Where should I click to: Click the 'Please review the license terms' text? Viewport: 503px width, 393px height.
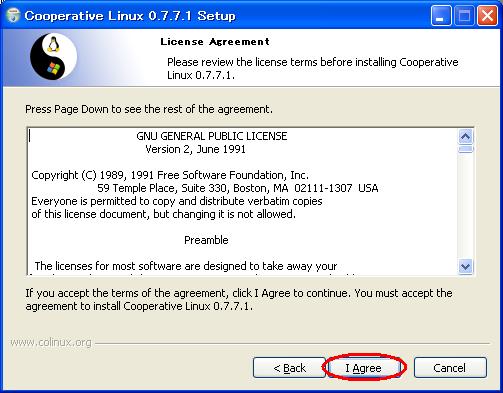[x=313, y=69]
